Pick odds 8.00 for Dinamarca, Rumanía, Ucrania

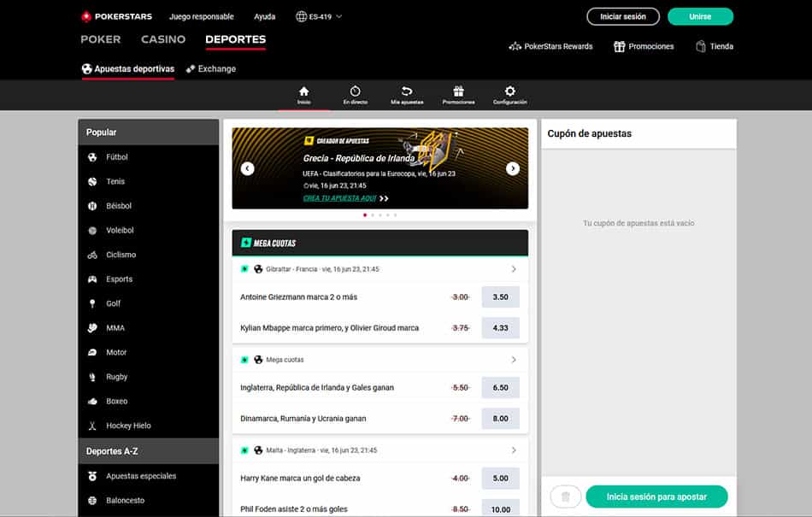(500, 419)
